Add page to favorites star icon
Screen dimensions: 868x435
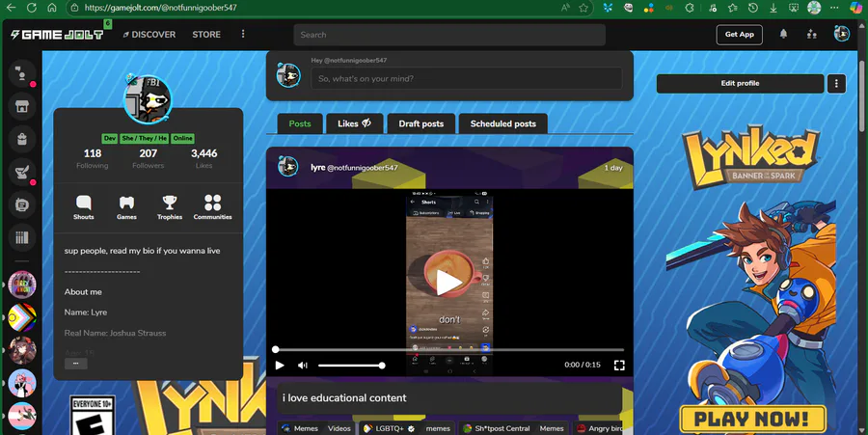tap(583, 8)
